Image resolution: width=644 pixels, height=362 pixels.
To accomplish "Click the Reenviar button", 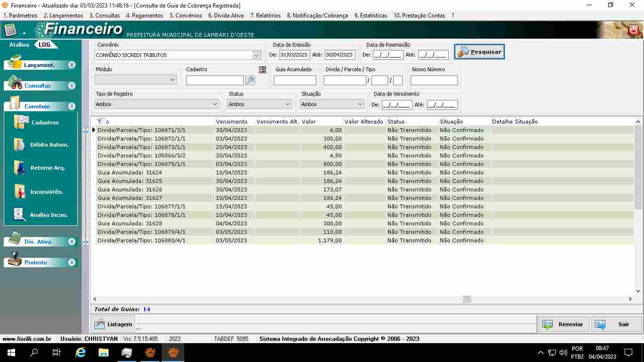I will [563, 324].
